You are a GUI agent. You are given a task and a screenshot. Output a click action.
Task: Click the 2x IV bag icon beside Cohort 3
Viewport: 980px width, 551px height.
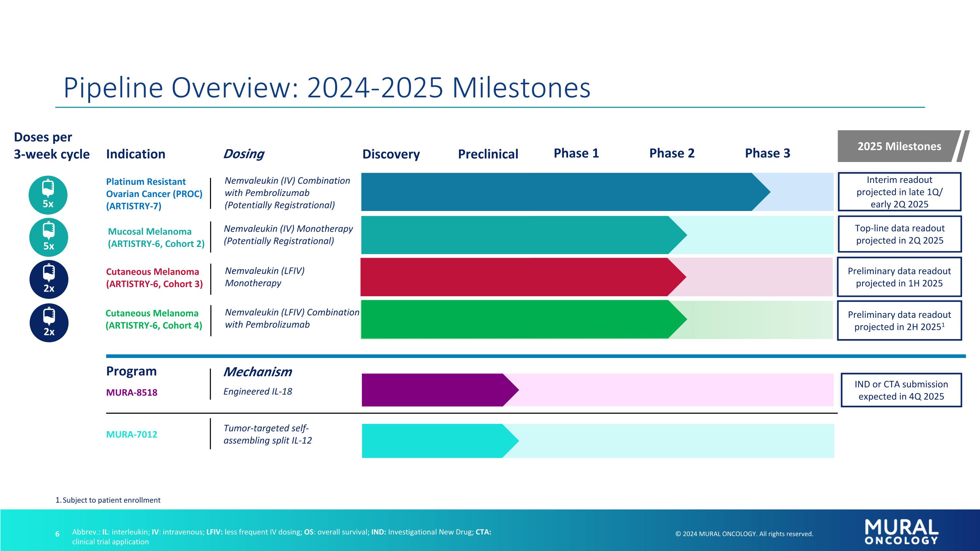click(x=49, y=280)
